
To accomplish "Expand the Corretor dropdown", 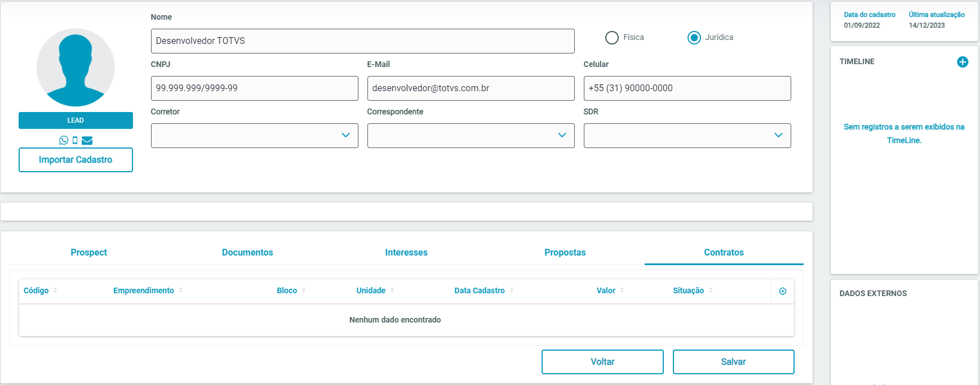I will (x=254, y=136).
